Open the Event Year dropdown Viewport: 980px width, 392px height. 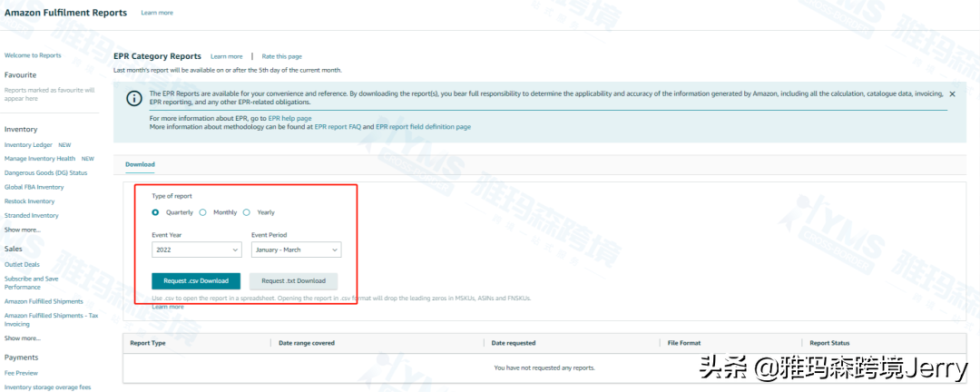196,250
